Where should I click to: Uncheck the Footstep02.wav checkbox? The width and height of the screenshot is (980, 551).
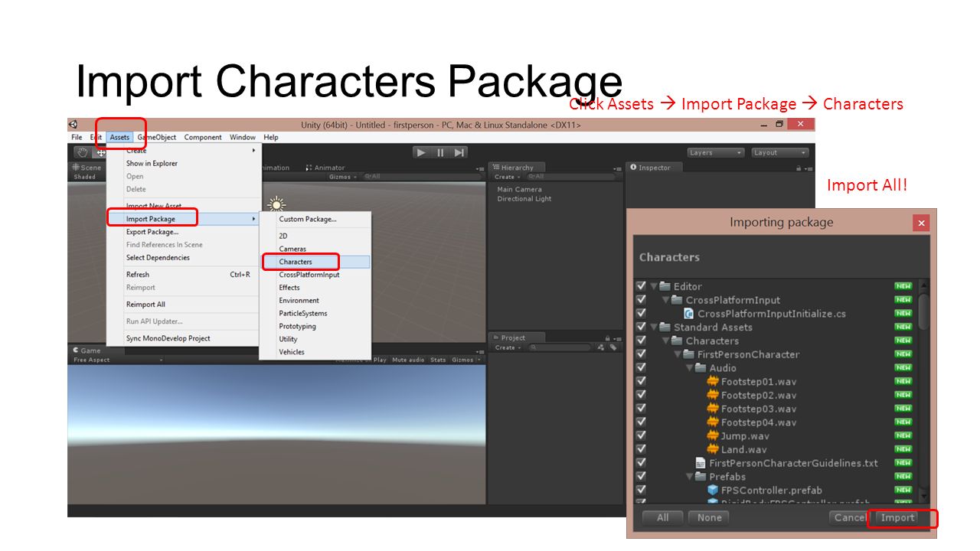[x=642, y=395]
